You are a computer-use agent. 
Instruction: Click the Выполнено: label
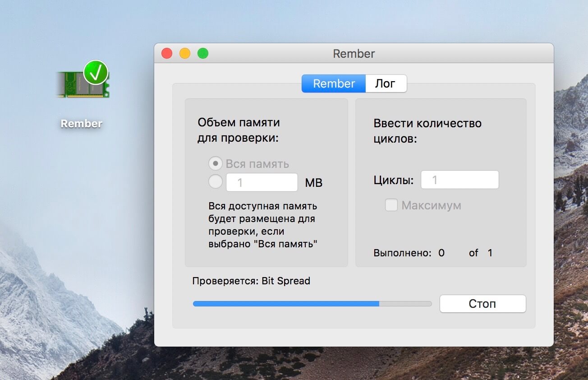coord(402,253)
